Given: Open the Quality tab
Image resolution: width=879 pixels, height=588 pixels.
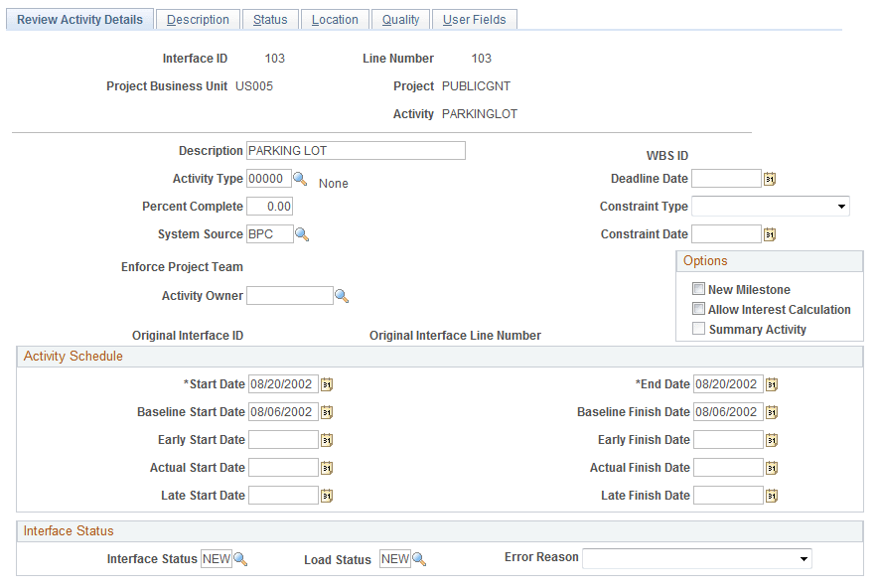Looking at the screenshot, I should [400, 19].
